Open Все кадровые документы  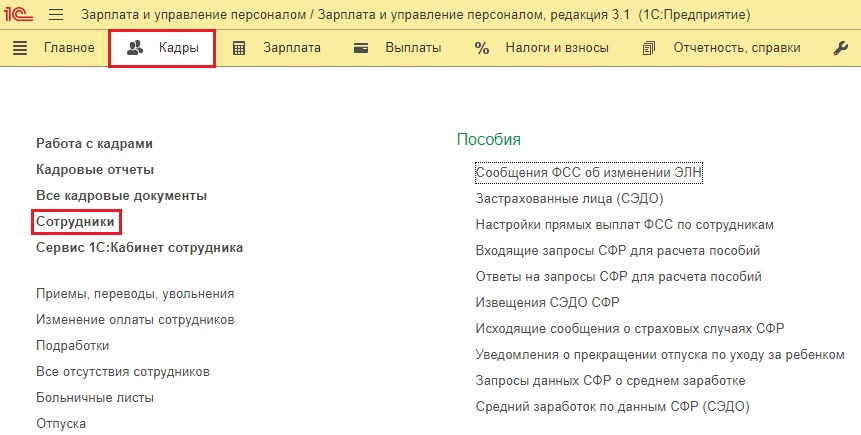tap(121, 196)
